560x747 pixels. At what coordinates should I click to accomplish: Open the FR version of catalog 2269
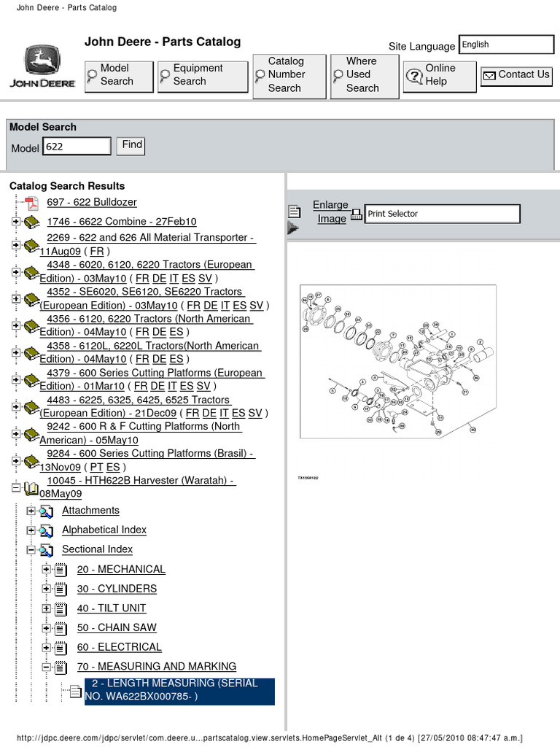[x=97, y=251]
